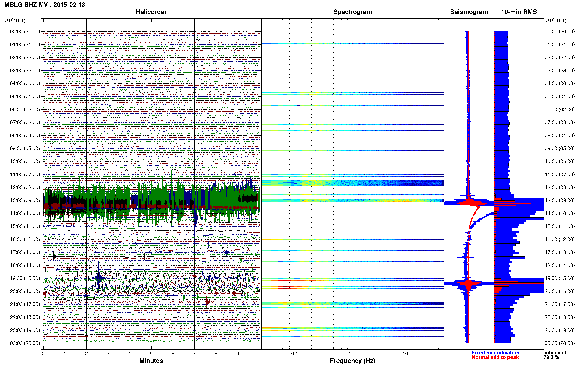Click "13:00 (09:00)" on the Helicorder time axis
The image size is (588, 368).
[25, 200]
